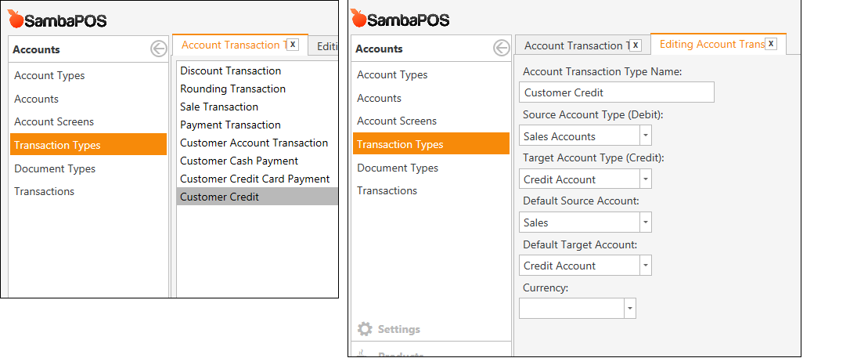
Task: Click SambaPOS logo in left window
Action: (x=57, y=20)
